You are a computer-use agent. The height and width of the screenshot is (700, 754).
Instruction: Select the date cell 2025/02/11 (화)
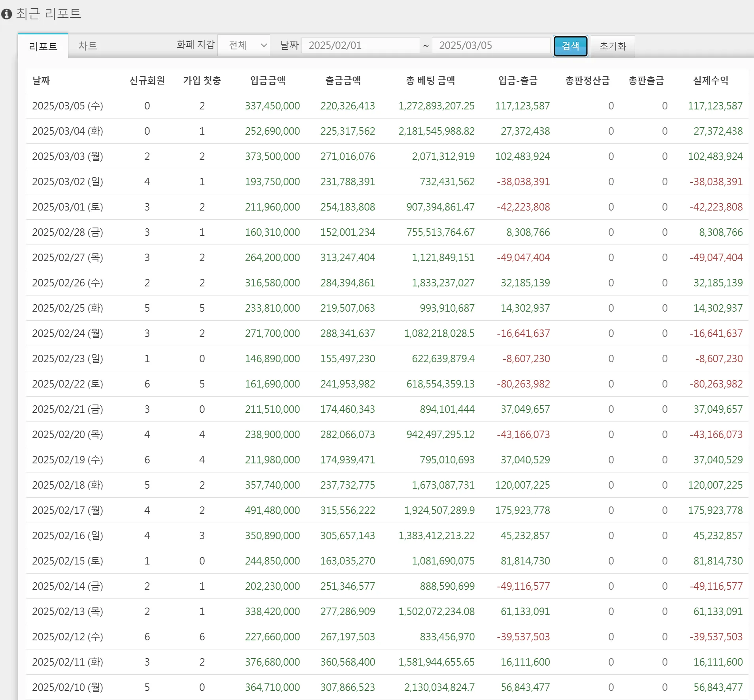[68, 662]
